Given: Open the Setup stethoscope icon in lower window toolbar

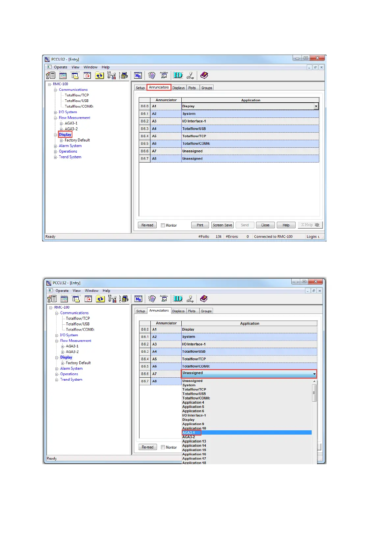Looking at the screenshot, I should (190, 299).
